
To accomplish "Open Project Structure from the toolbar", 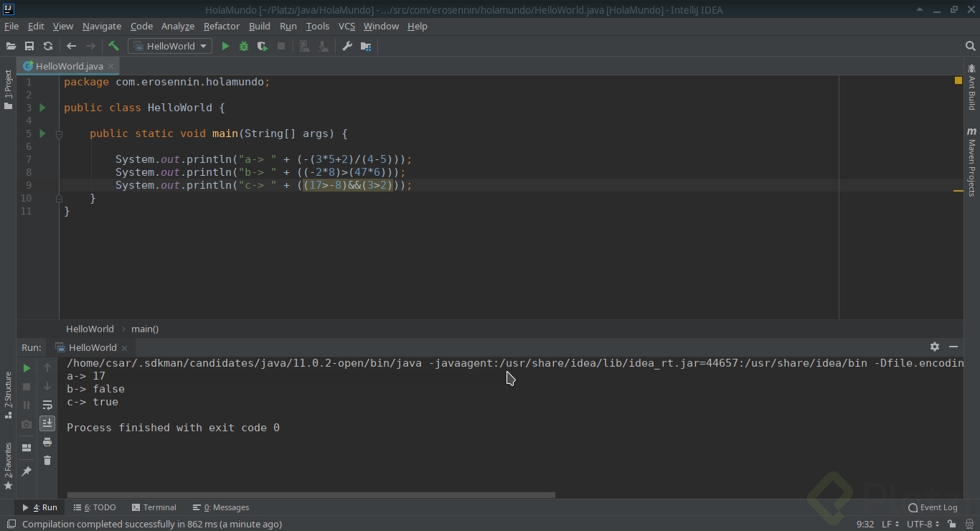I will click(x=366, y=46).
